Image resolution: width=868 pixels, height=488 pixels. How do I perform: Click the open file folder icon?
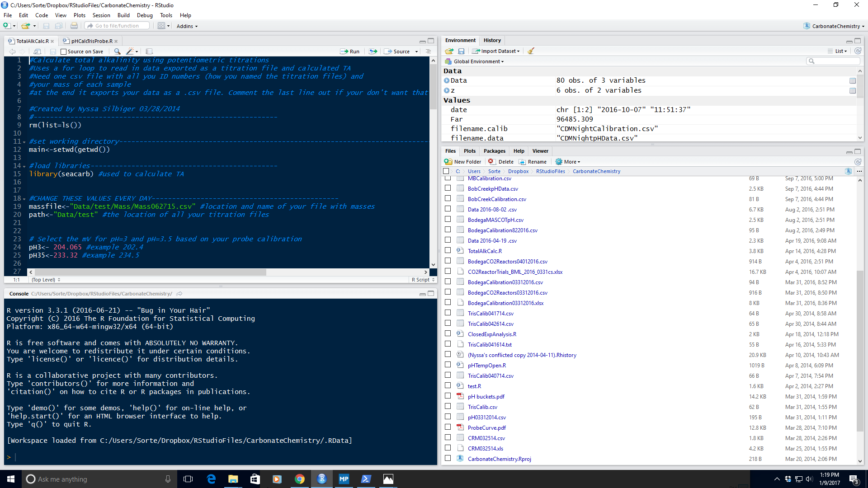25,26
